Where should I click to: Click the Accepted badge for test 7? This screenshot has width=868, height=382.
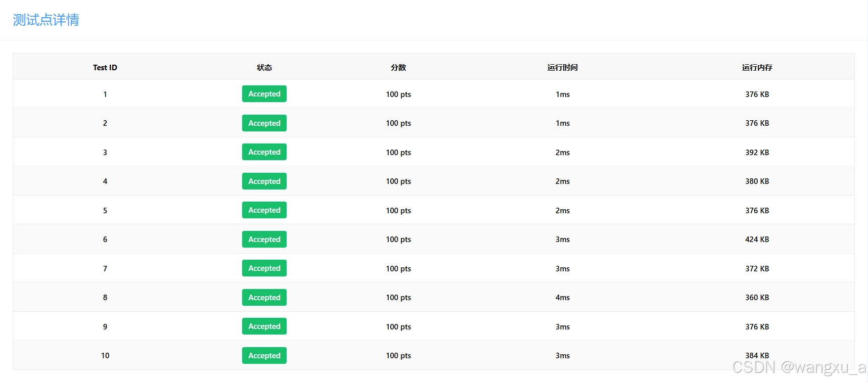(x=264, y=268)
